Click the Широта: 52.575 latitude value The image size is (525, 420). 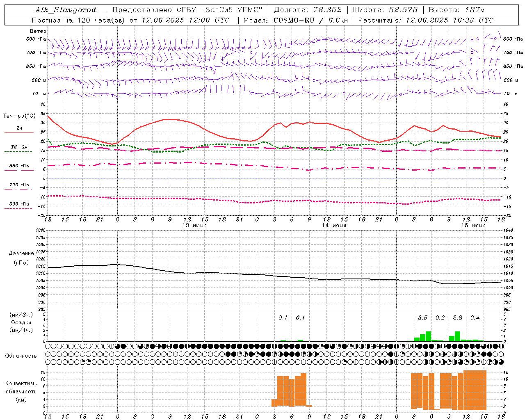[385, 10]
